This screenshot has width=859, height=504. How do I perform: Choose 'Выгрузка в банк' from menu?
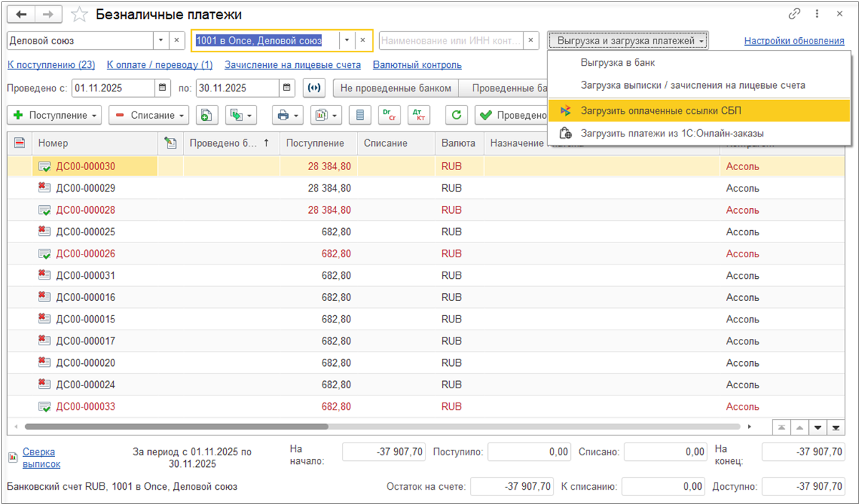click(x=618, y=63)
